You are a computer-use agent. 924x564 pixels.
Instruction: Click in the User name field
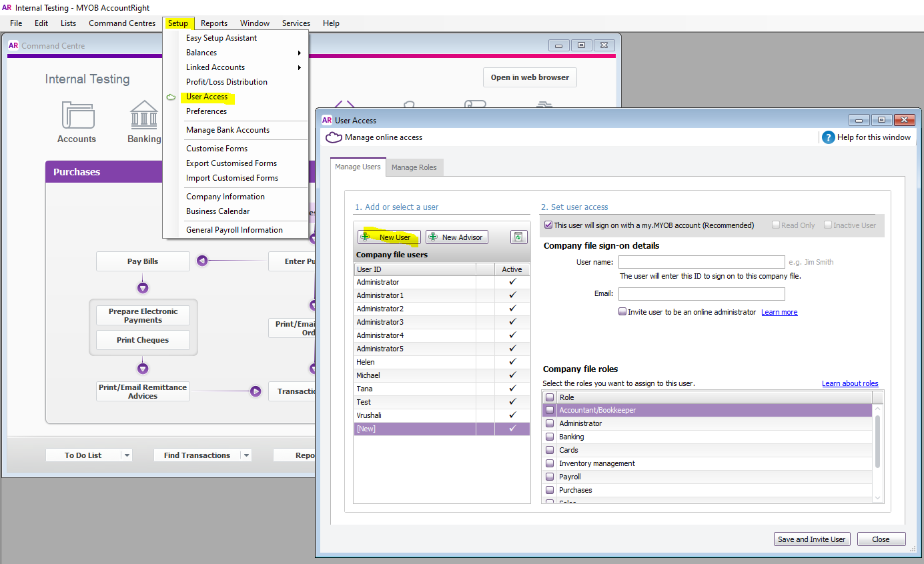[x=701, y=262]
